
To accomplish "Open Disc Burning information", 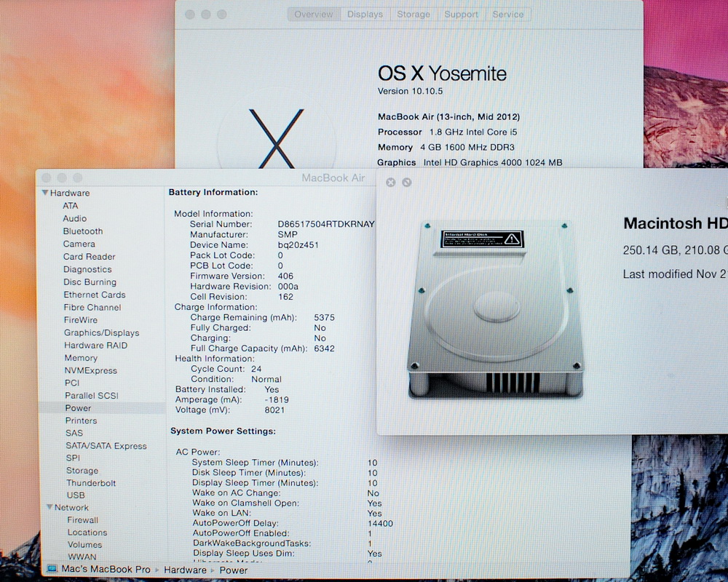I will (90, 282).
